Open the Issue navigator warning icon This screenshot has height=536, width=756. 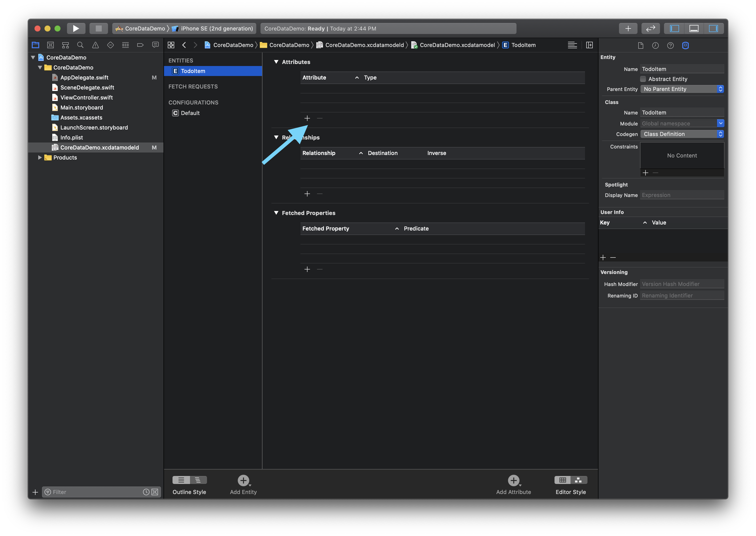(x=95, y=45)
